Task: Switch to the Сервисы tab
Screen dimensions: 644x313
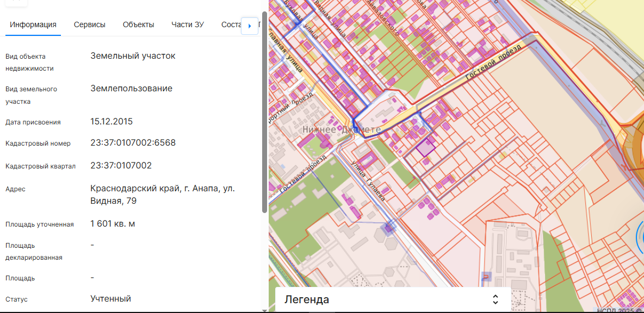Action: coord(90,24)
